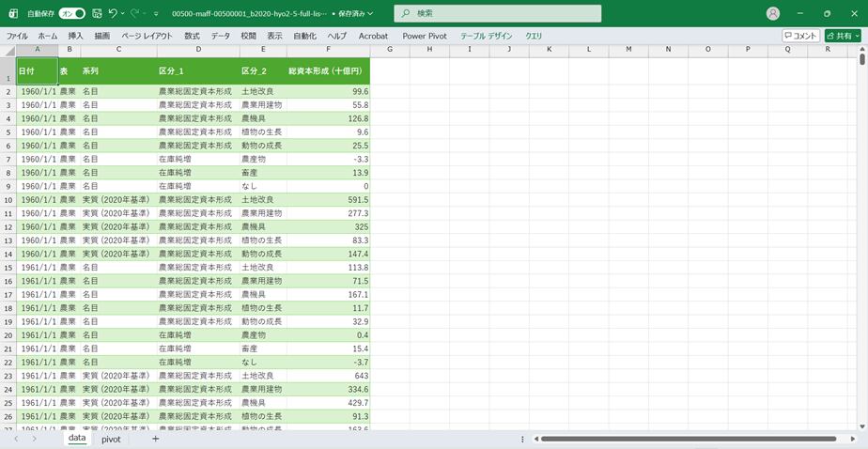The height and width of the screenshot is (449, 868).
Task: Add a new sheet with plus icon
Action: (x=156, y=439)
